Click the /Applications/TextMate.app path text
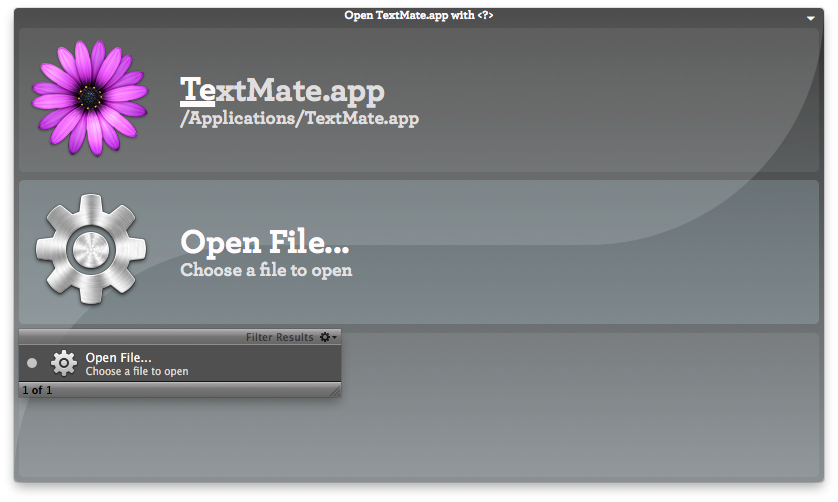Image resolution: width=838 pixels, height=502 pixels. click(x=299, y=118)
